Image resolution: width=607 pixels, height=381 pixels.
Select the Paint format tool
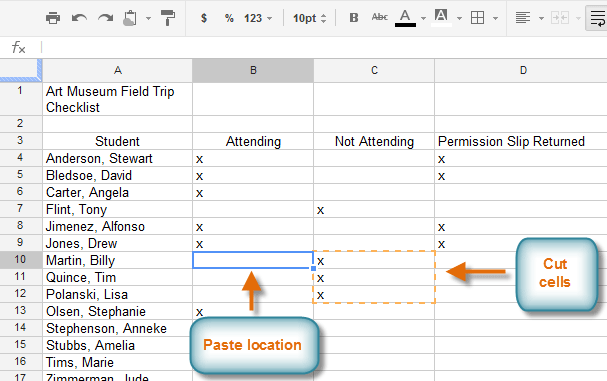168,18
